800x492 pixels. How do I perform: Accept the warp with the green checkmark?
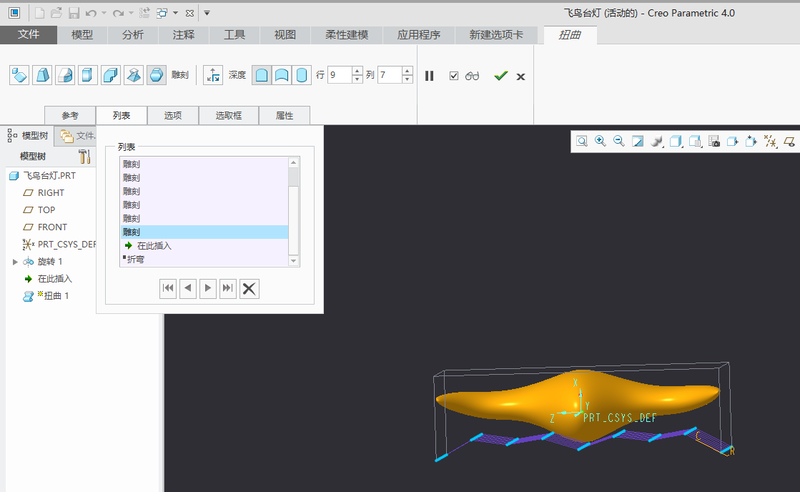tap(501, 76)
